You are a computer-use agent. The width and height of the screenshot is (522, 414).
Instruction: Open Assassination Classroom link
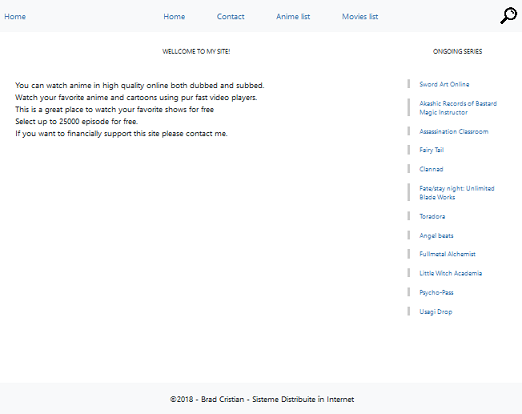coord(454,132)
